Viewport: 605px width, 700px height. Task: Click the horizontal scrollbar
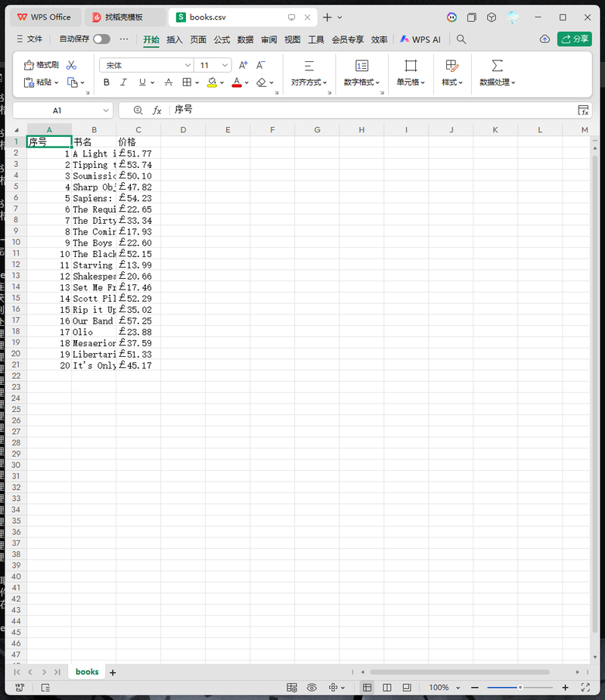[460, 672]
